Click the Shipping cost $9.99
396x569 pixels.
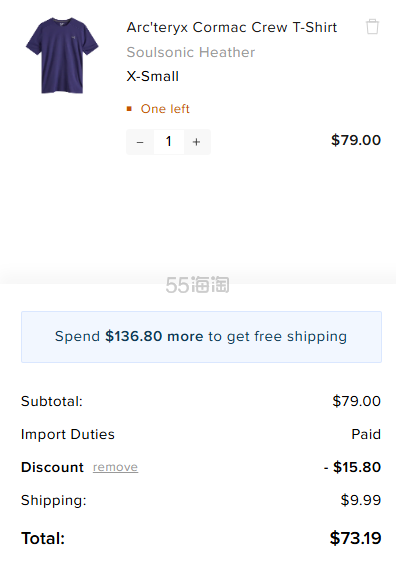tap(361, 500)
